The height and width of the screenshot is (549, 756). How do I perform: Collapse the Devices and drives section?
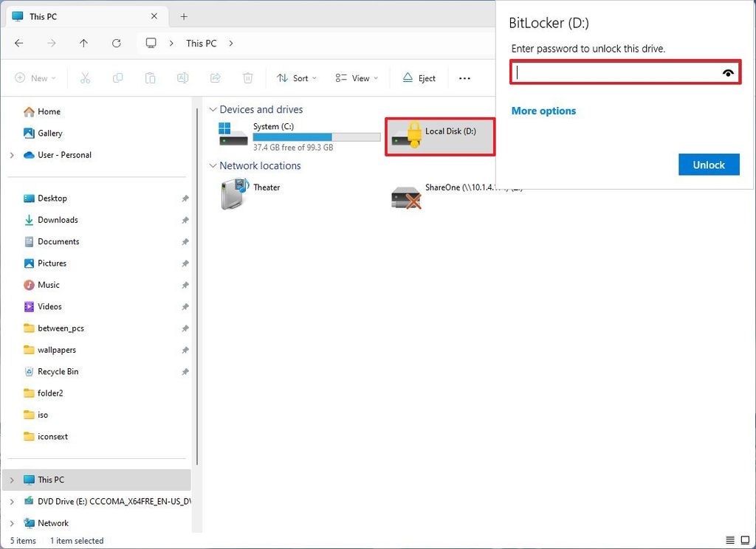[213, 109]
